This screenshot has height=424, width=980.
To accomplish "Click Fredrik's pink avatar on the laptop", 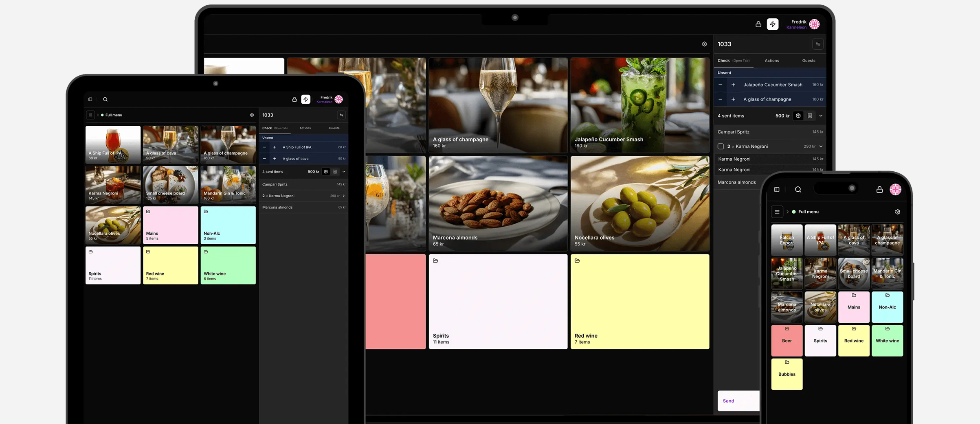I will pos(814,24).
